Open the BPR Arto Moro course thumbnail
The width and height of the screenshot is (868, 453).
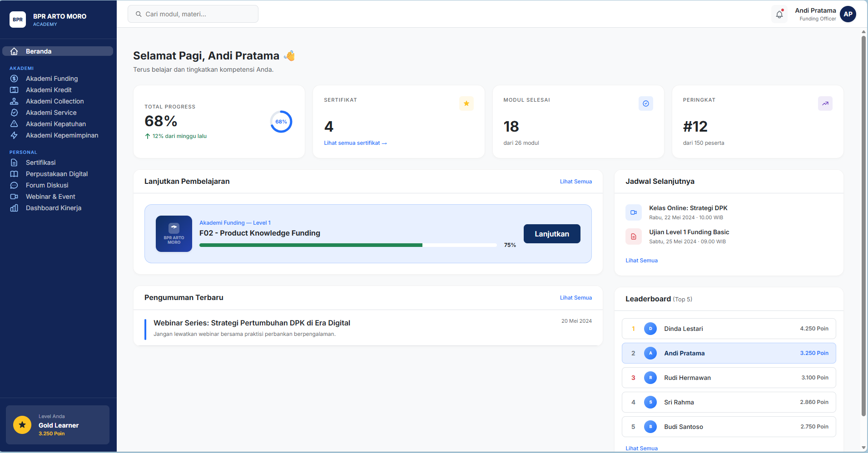pyautogui.click(x=174, y=234)
